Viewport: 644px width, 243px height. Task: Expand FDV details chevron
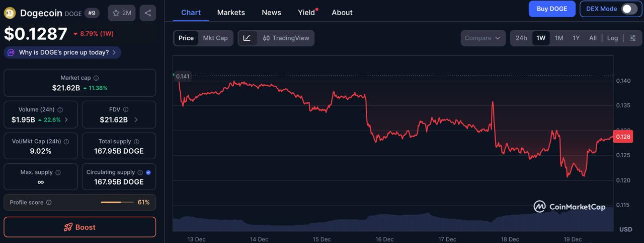coord(136,120)
